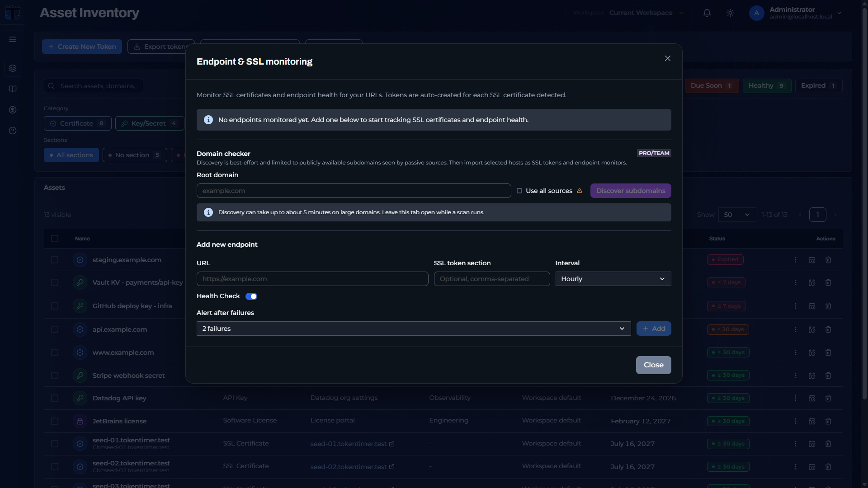Image resolution: width=868 pixels, height=488 pixels.
Task: Open the assets layers sidebar icon
Action: click(13, 68)
